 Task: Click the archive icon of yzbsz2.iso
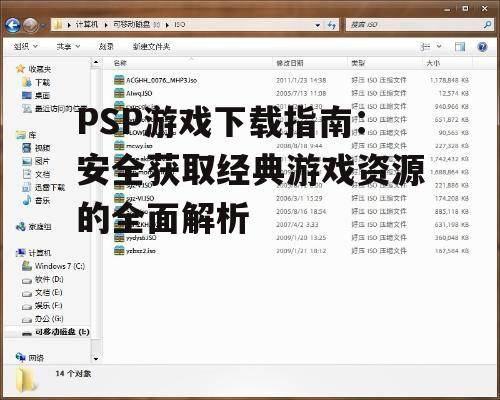[119, 250]
